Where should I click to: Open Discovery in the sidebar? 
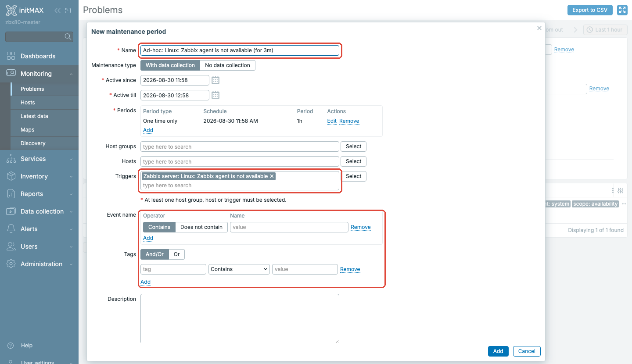click(44, 143)
